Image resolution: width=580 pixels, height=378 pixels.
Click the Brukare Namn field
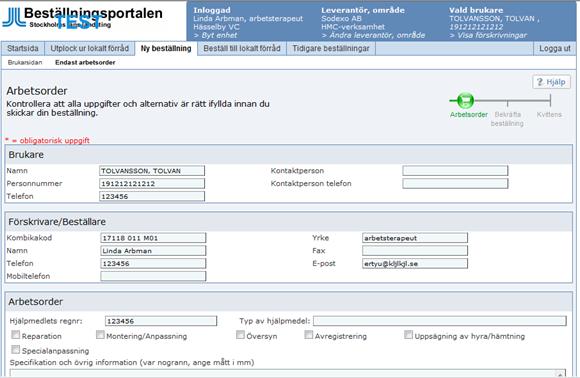pos(152,171)
